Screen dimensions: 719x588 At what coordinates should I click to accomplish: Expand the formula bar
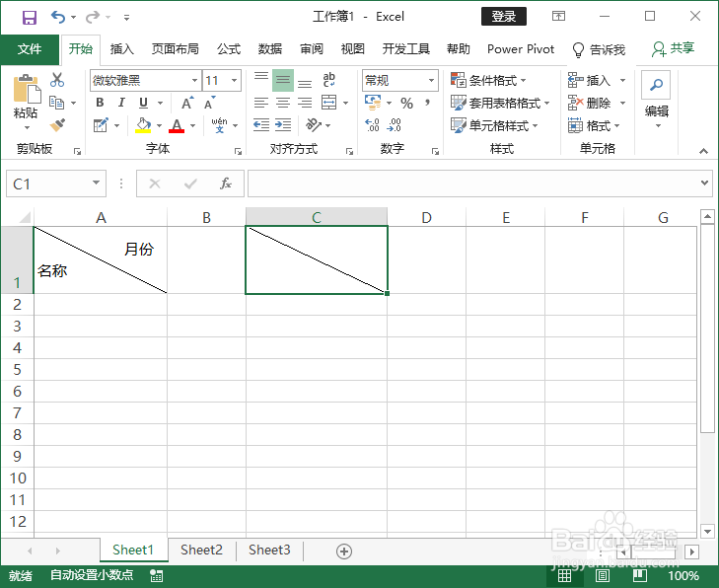pyautogui.click(x=705, y=183)
